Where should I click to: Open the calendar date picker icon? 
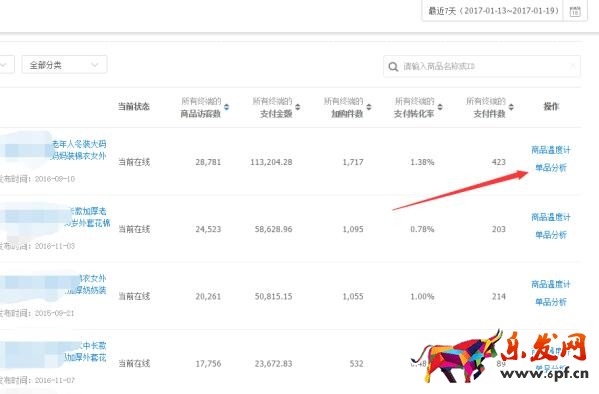point(575,11)
